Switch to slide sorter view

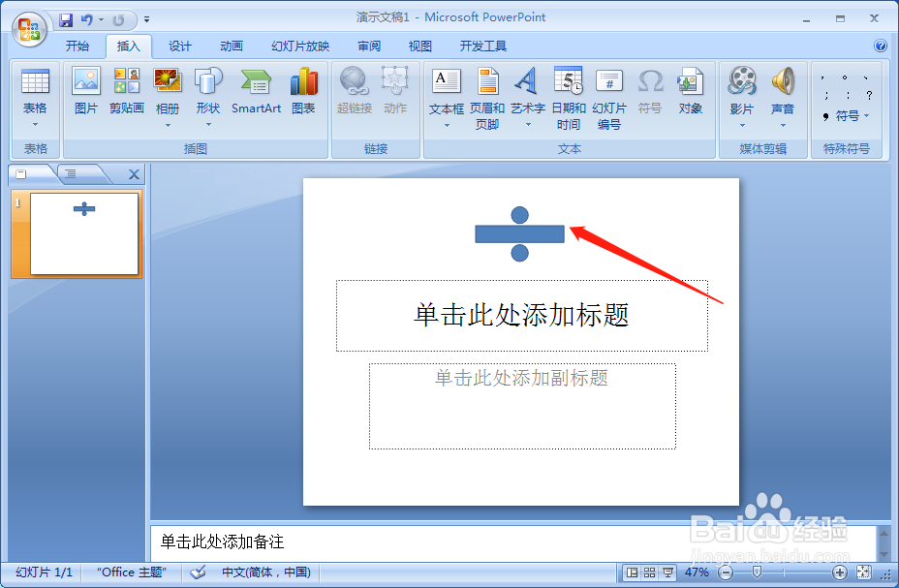pyautogui.click(x=650, y=572)
